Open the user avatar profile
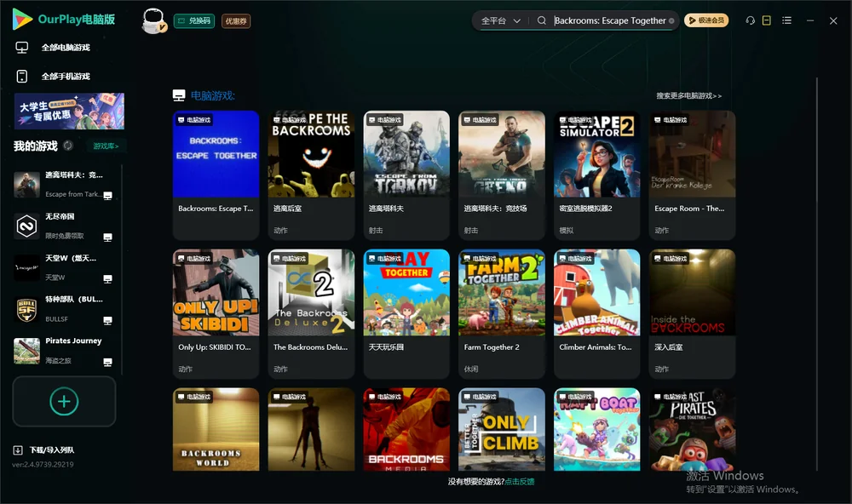The height and width of the screenshot is (504, 852). [153, 21]
